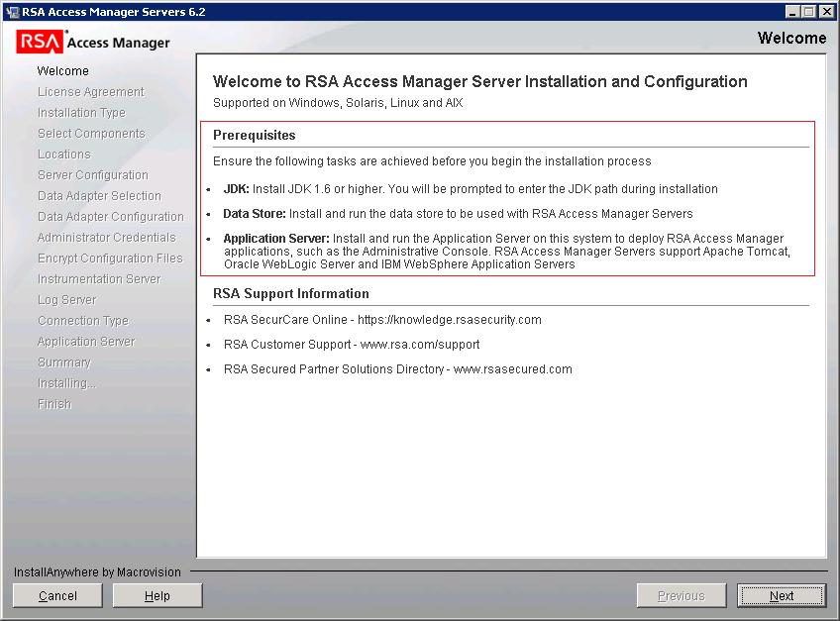Click the Summary step in sidebar
The width and height of the screenshot is (840, 621).
63,362
